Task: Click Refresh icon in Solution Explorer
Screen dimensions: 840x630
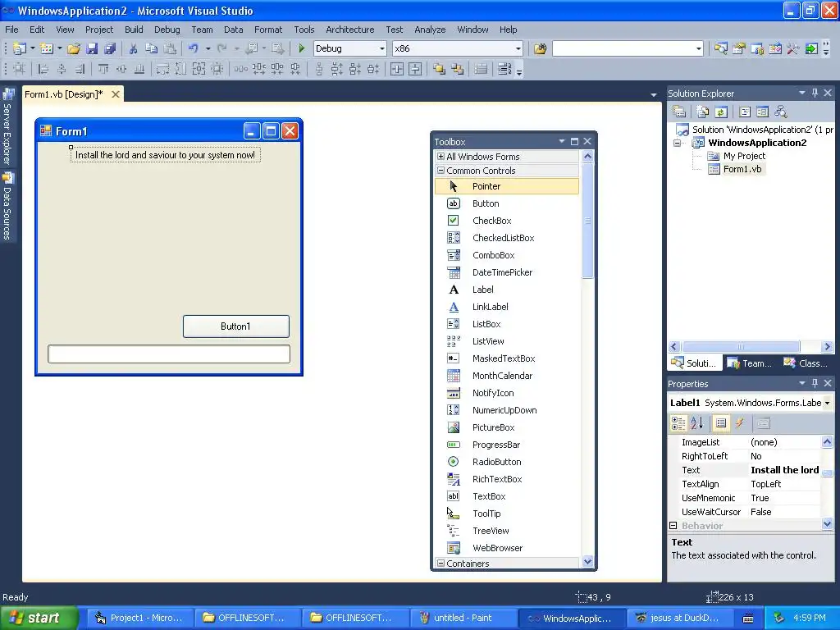Action: [721, 112]
